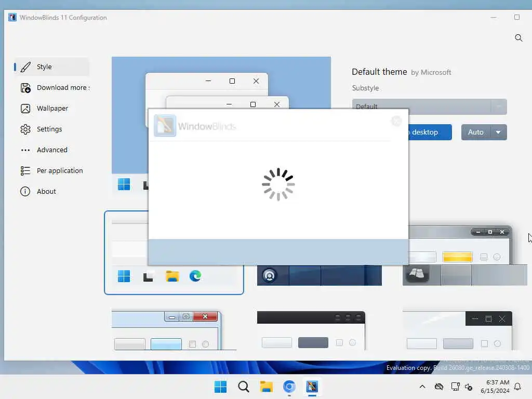The height and width of the screenshot is (399, 532).
Task: Click the Per application list icon
Action: point(25,170)
